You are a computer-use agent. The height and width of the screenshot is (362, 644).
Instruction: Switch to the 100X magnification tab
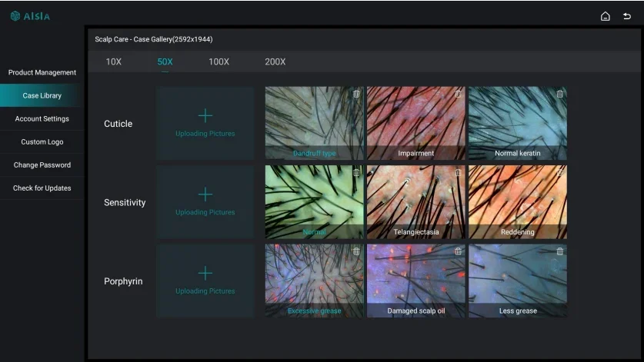(x=219, y=62)
